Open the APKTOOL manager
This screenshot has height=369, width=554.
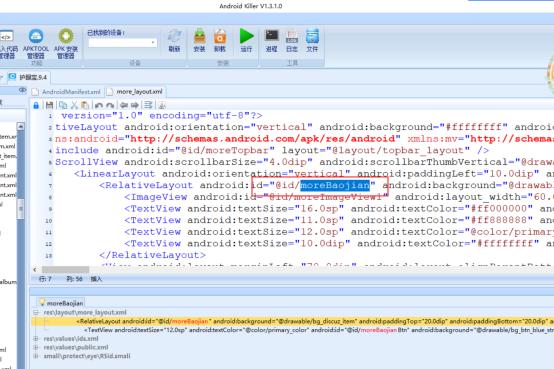[x=36, y=44]
